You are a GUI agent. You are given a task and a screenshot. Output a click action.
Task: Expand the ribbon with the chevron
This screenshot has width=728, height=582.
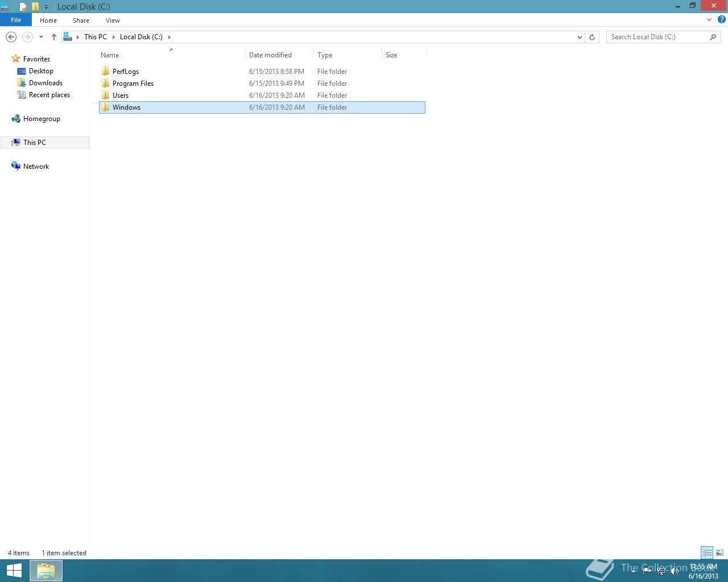(709, 20)
